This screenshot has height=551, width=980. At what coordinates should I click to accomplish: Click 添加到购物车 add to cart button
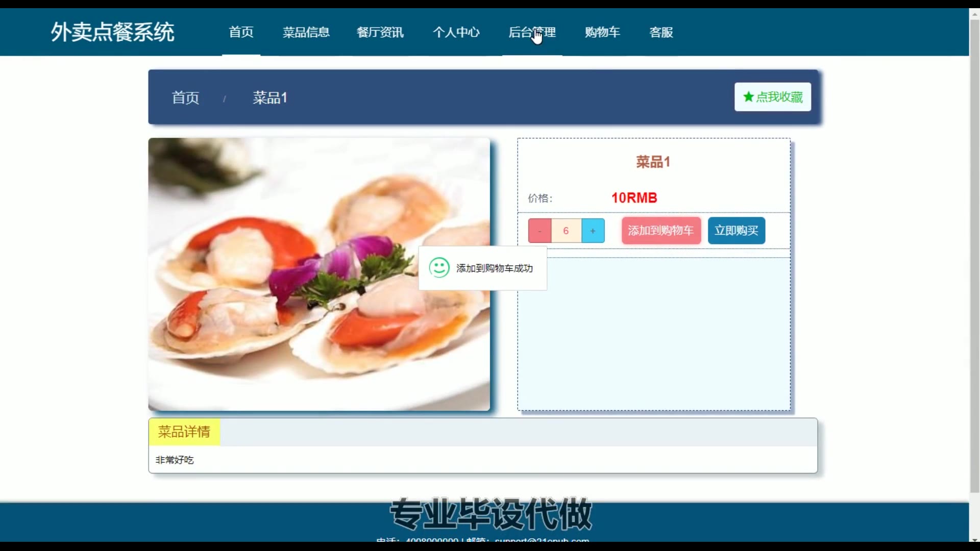tap(660, 231)
